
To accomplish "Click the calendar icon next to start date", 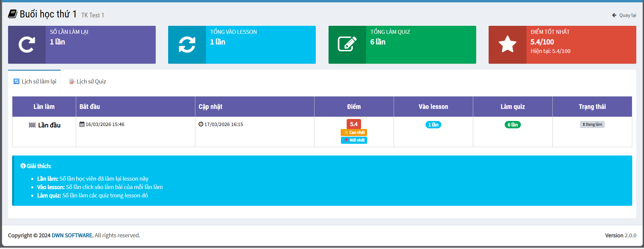I will 82,124.
